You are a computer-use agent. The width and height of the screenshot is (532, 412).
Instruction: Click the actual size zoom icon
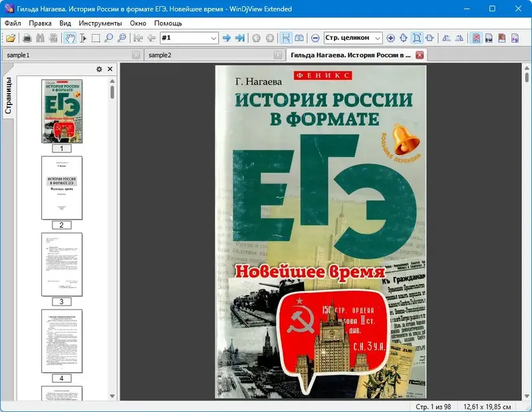click(x=404, y=38)
